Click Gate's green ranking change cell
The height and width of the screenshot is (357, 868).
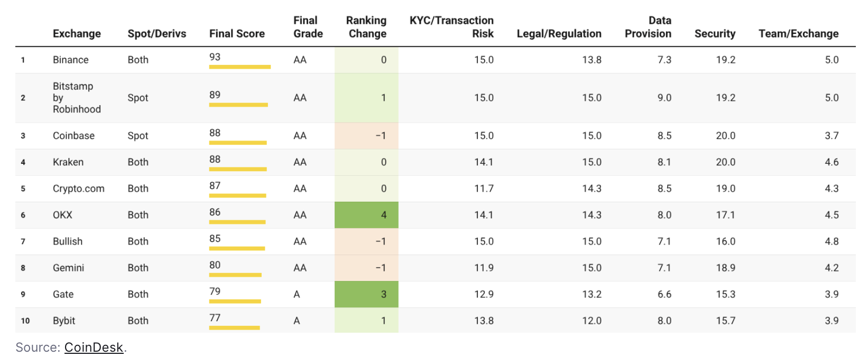[x=366, y=294]
